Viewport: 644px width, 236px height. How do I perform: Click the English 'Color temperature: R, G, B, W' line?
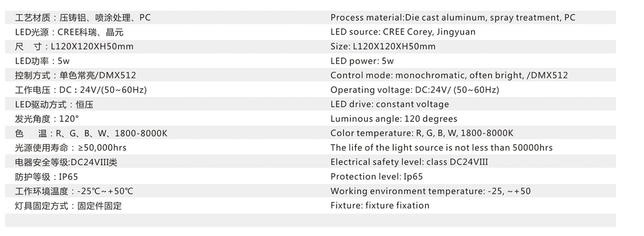coord(422,133)
